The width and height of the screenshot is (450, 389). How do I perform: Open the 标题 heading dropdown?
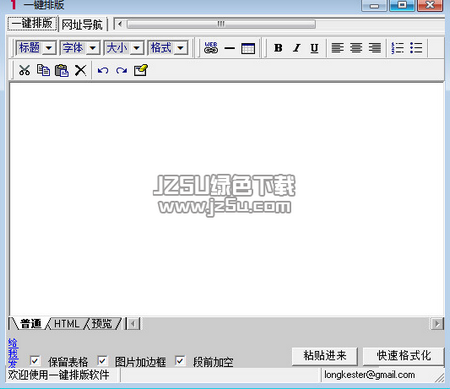pyautogui.click(x=36, y=48)
